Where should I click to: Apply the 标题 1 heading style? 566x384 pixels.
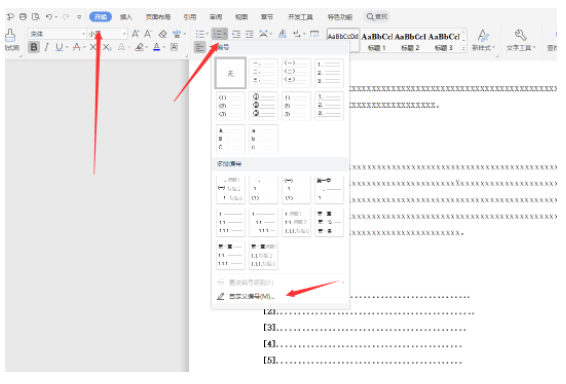coord(377,42)
